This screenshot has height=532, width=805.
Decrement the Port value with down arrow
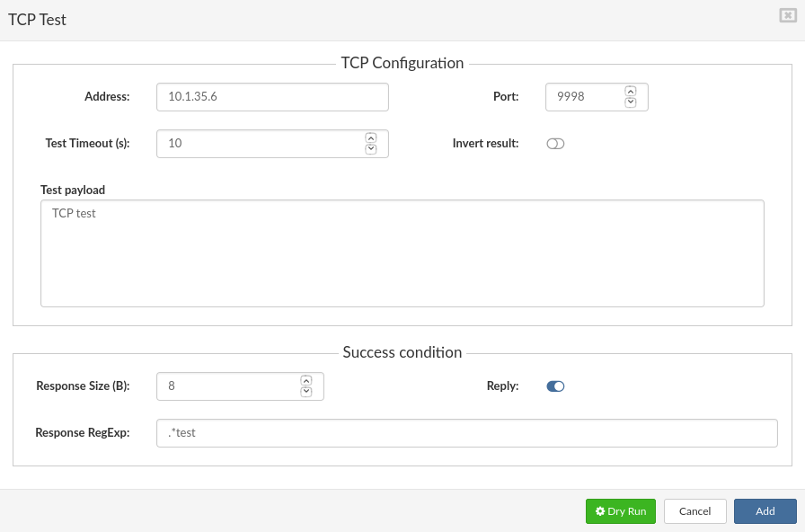coord(630,102)
